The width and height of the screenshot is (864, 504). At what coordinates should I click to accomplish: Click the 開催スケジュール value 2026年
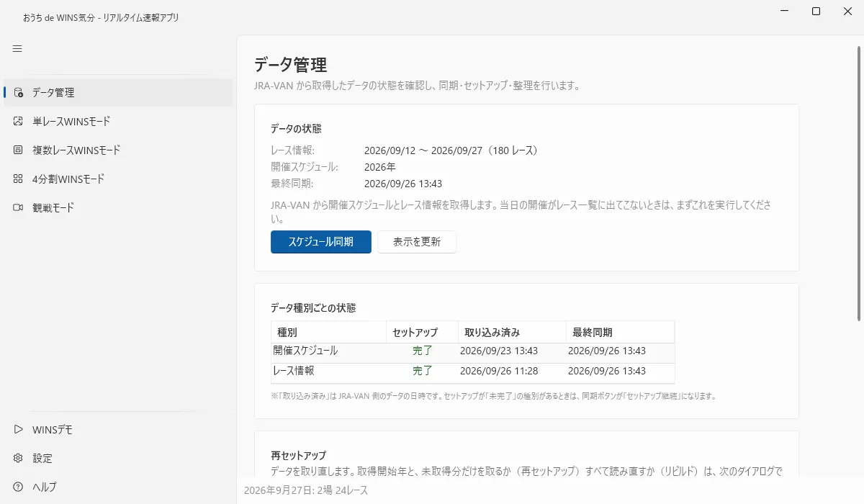[380, 167]
